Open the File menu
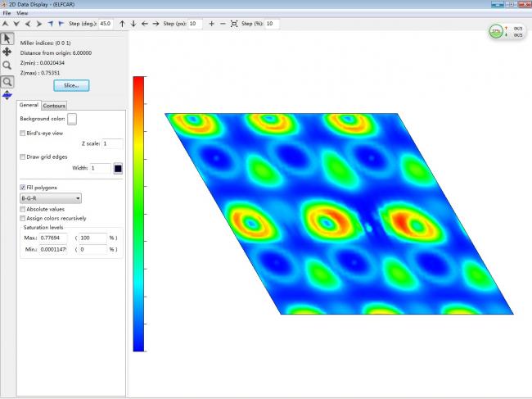This screenshot has width=532, height=399. tap(7, 14)
